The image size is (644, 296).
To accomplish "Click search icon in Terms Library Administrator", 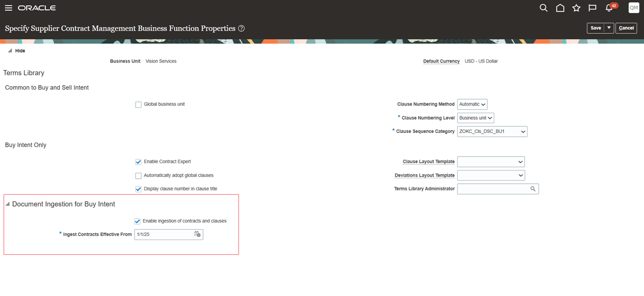I will (533, 189).
